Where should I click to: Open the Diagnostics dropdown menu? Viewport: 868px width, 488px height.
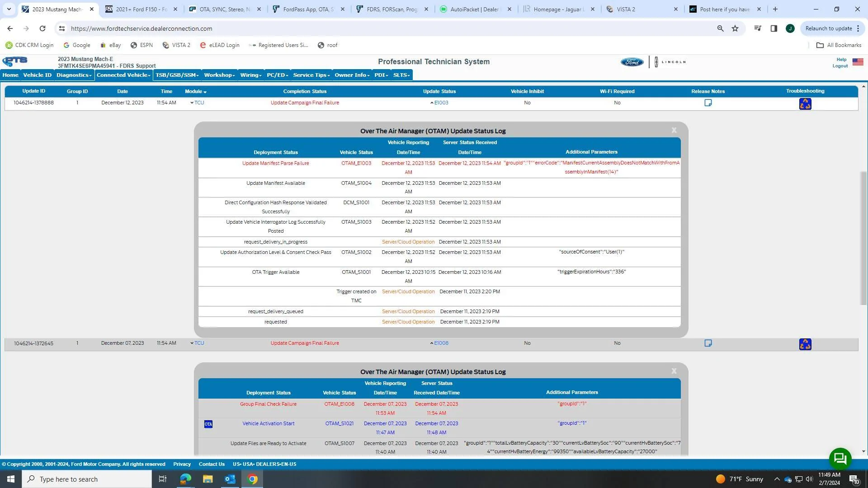74,75
